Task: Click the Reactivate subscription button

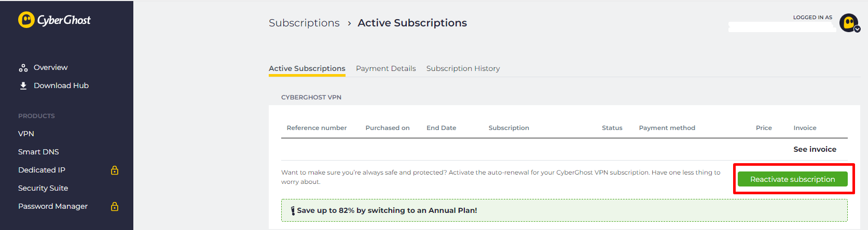Action: tap(792, 179)
